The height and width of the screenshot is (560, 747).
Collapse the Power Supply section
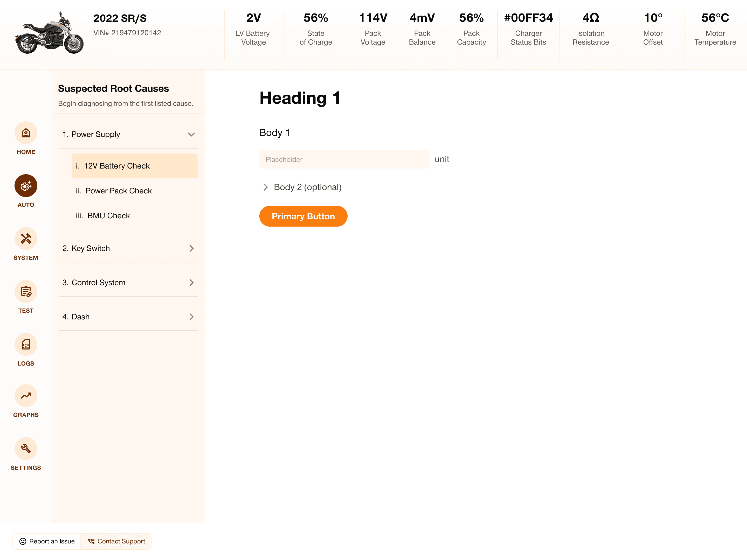(191, 134)
